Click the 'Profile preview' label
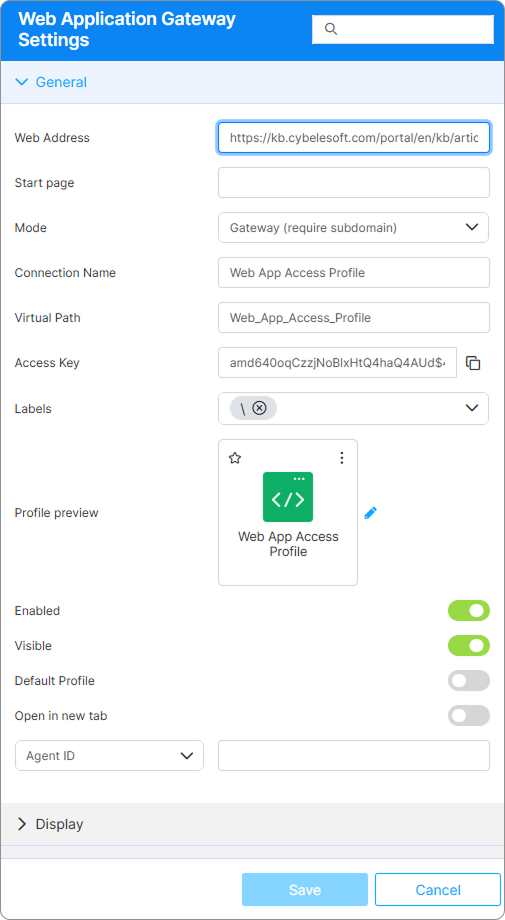The image size is (505, 920). (56, 513)
